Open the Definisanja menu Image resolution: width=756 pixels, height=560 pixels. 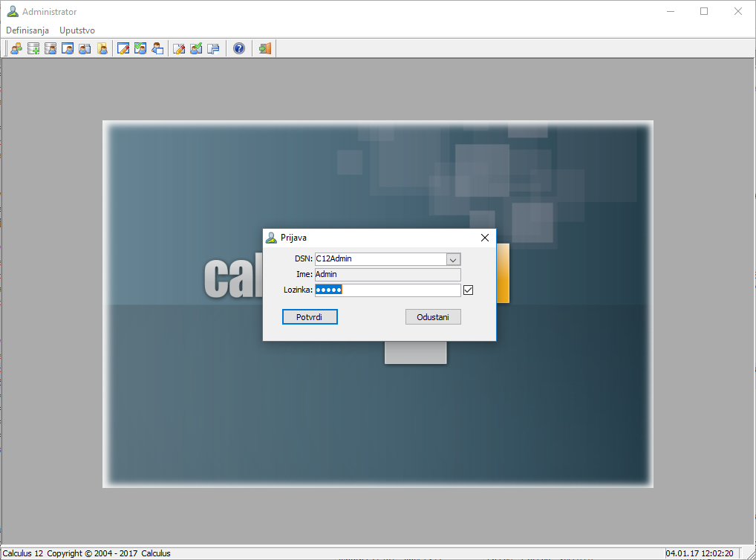27,30
